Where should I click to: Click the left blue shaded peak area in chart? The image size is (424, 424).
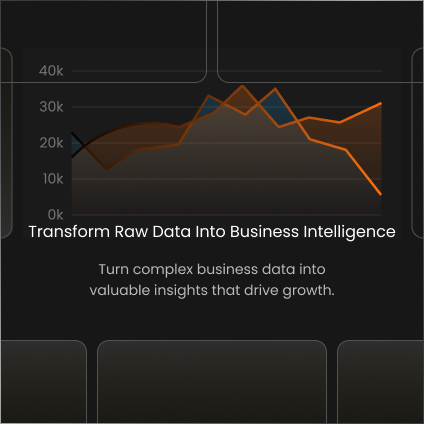pyautogui.click(x=210, y=106)
